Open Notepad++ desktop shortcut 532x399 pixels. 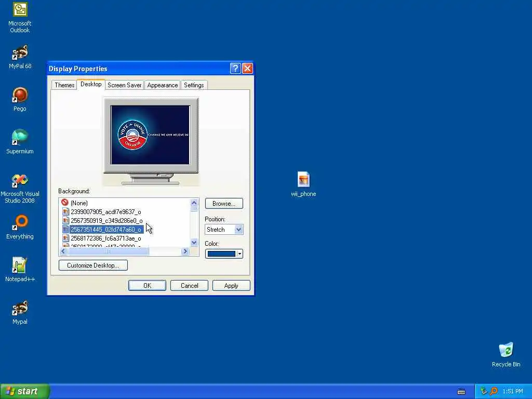point(20,270)
